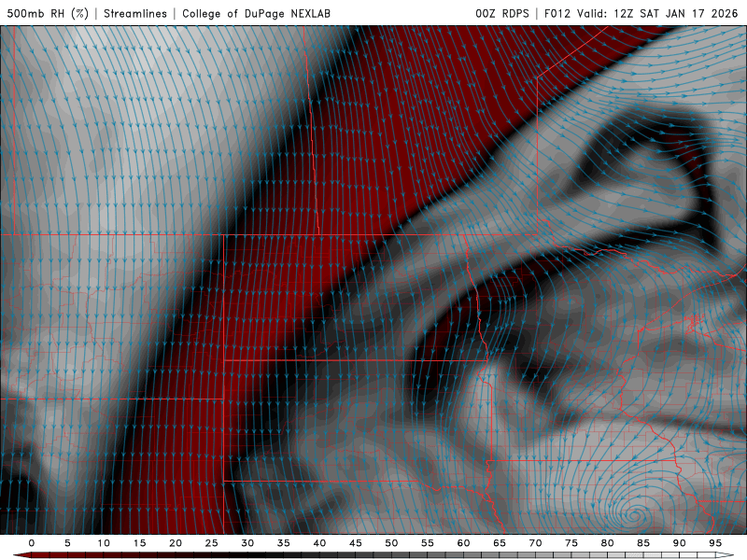Click the color scale value 85
Screen dimensions: 747x560
click(643, 543)
